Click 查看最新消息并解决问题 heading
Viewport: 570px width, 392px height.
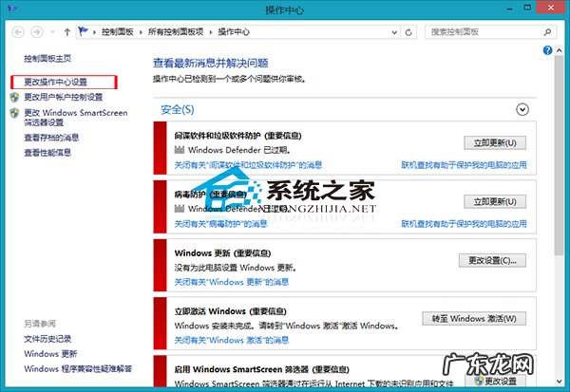tap(211, 64)
